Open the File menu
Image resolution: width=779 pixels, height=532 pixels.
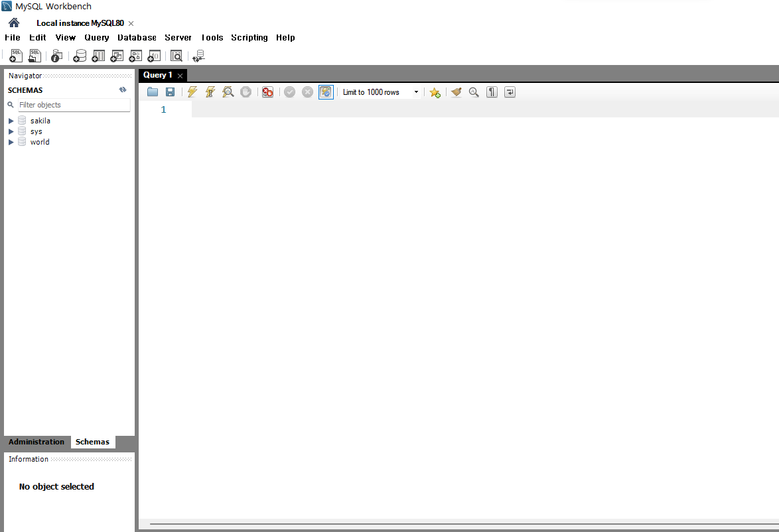[13, 37]
